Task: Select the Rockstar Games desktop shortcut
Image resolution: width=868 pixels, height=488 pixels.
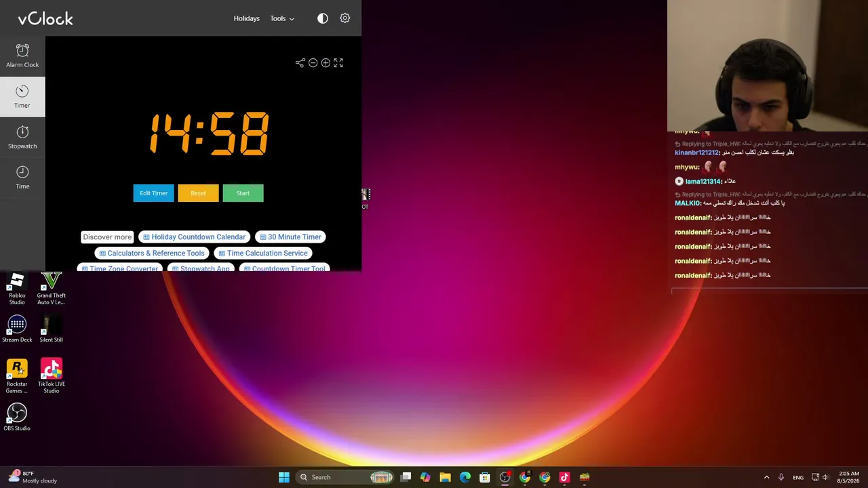Action: (x=17, y=377)
